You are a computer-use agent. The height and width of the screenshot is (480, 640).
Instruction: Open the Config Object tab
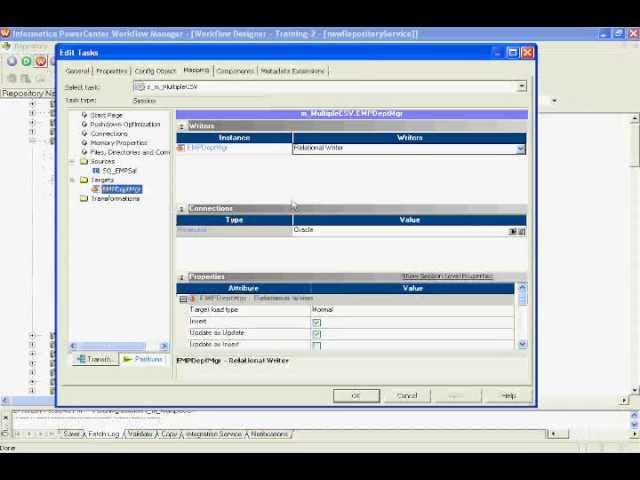tap(155, 71)
